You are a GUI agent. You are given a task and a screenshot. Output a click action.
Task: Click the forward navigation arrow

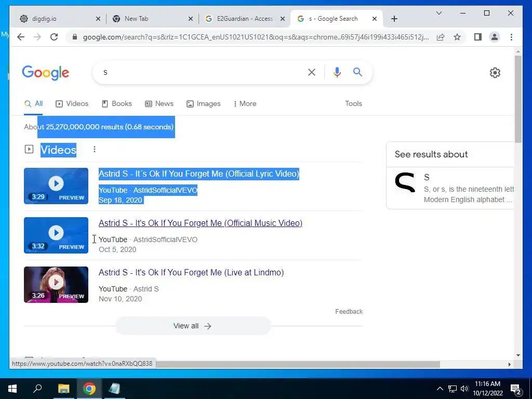click(x=37, y=37)
